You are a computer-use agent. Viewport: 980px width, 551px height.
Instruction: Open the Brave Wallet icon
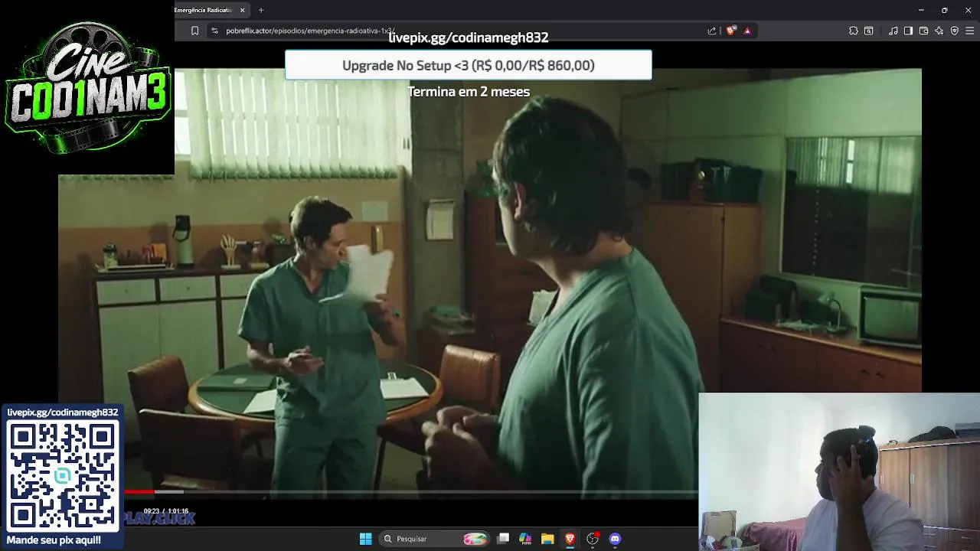pyautogui.click(x=923, y=31)
